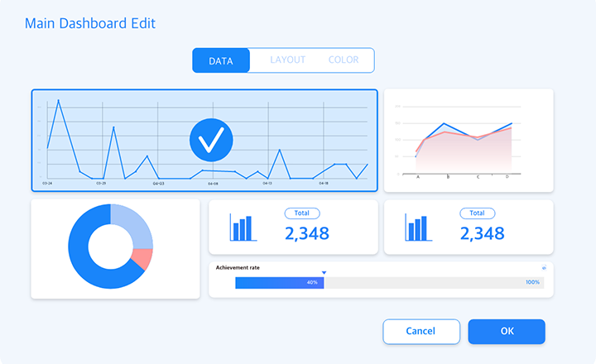Screen dimensions: 596x364
Task: Go to the COLOR tab
Action: pos(344,60)
